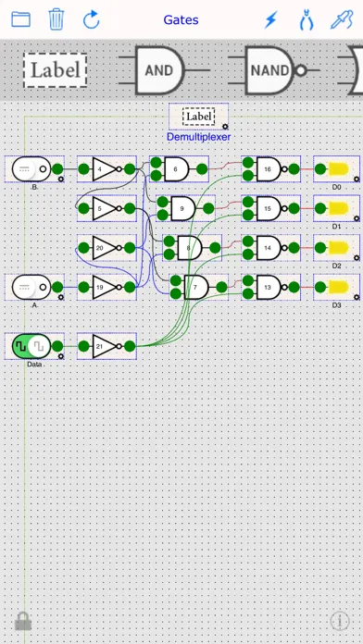Toggle the B input switch
This screenshot has height=644, width=363.
tap(31, 168)
